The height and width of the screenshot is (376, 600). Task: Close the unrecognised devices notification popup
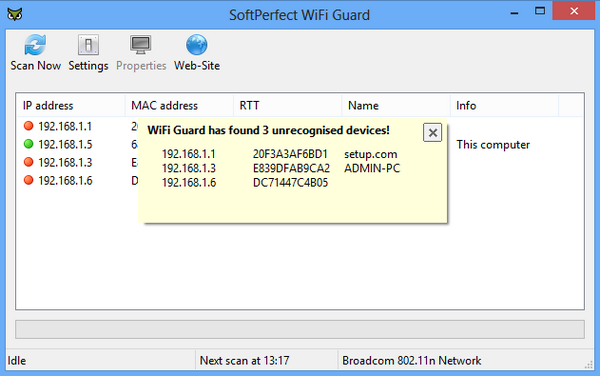pos(432,133)
